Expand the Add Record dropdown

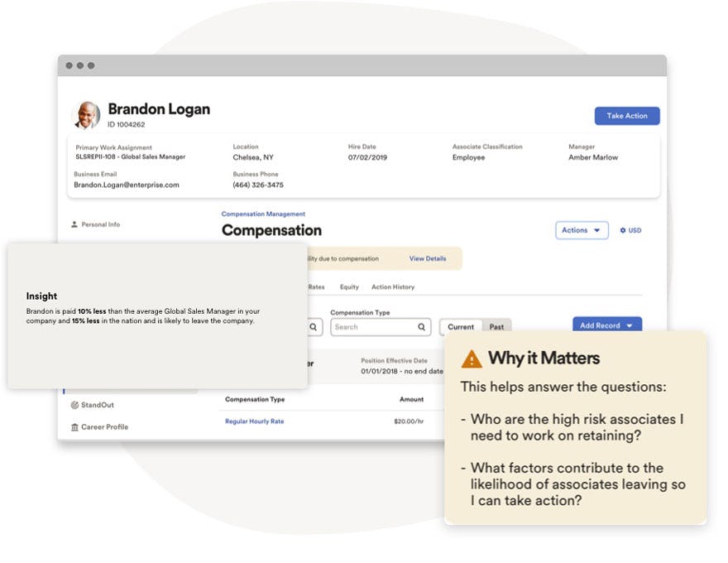606,325
